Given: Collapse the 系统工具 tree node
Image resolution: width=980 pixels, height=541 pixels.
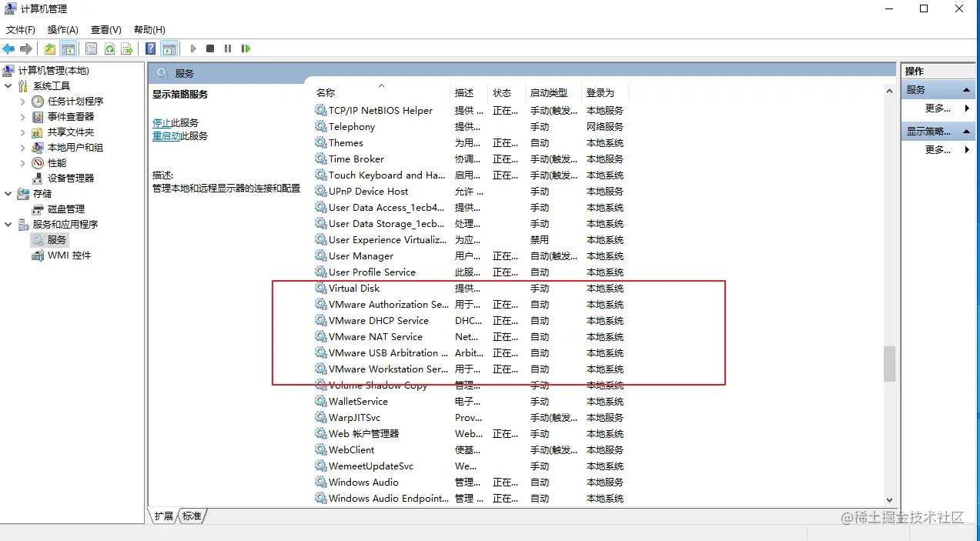Looking at the screenshot, I should (x=8, y=86).
